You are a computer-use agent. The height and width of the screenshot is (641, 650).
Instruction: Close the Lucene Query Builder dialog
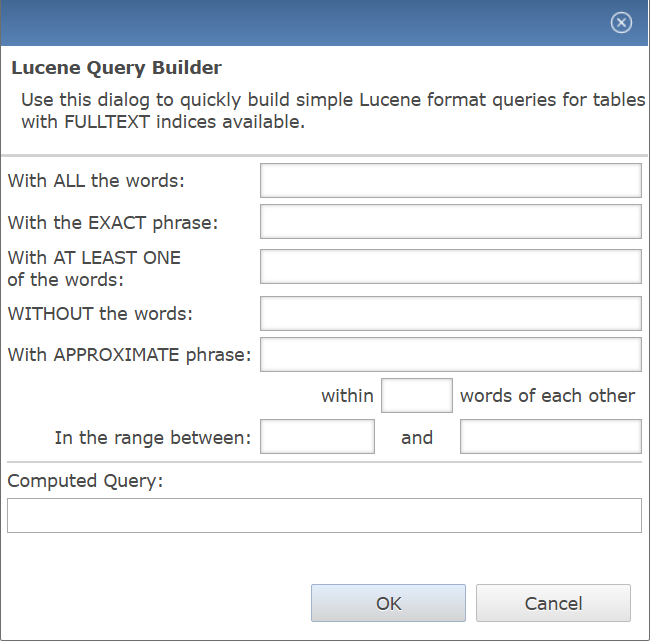[x=621, y=22]
